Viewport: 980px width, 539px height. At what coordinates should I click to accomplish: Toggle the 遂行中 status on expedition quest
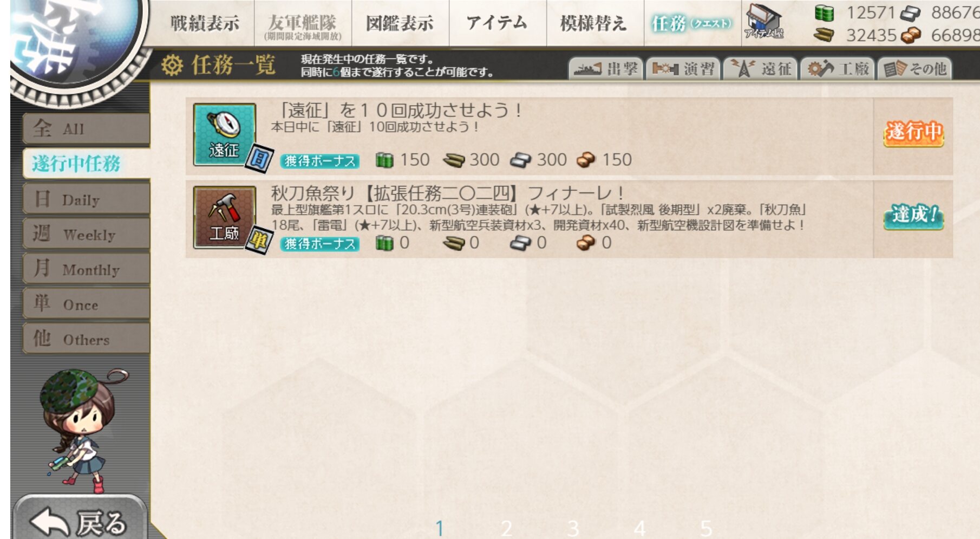point(913,132)
